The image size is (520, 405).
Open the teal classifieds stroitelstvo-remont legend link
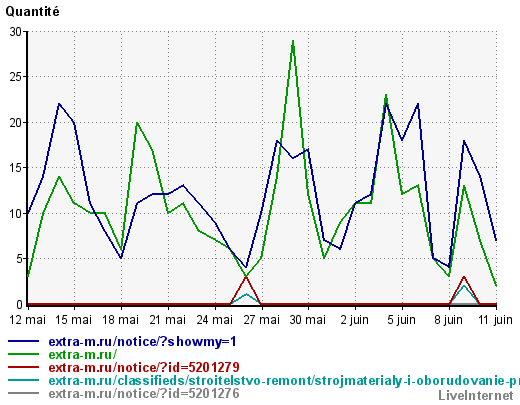[x=284, y=381]
